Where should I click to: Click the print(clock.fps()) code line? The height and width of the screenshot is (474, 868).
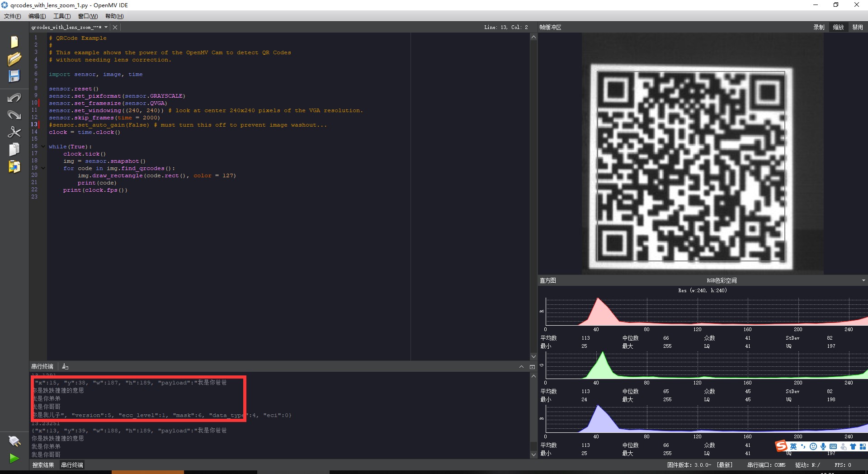[95, 190]
